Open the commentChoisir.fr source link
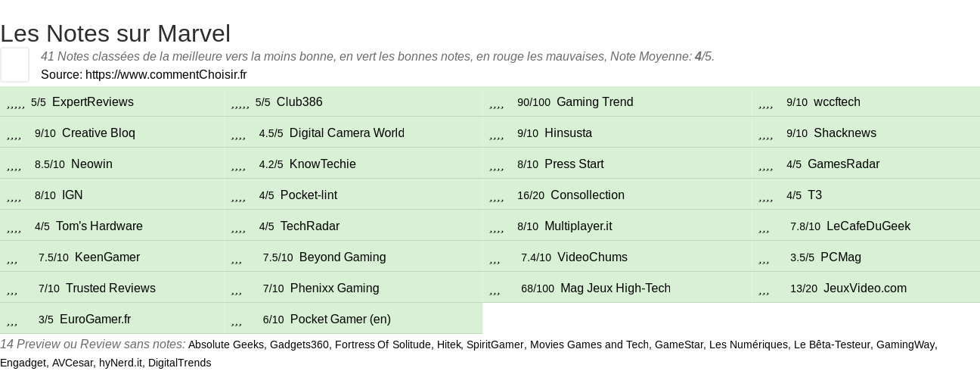 click(166, 74)
